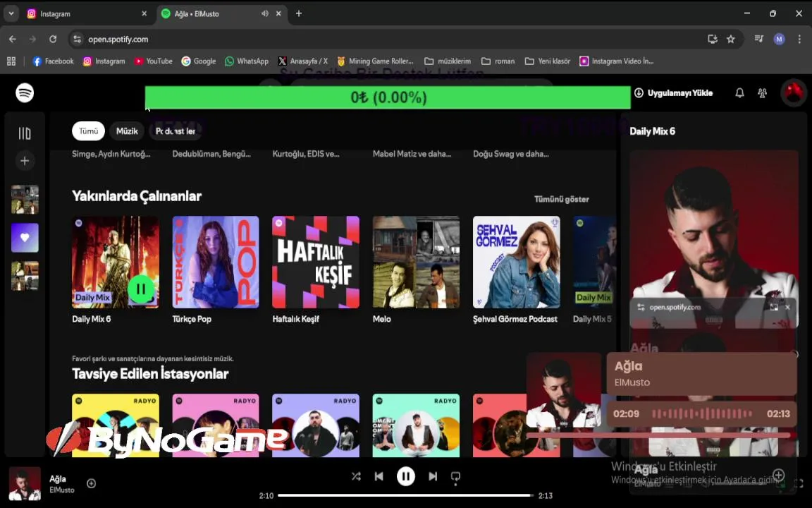Open the YouTube bookmark
The height and width of the screenshot is (508, 812).
[x=153, y=61]
